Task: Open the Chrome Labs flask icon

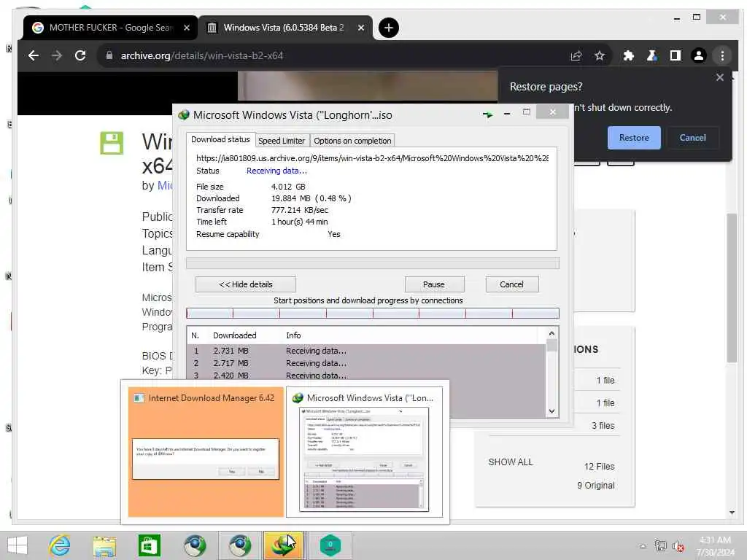Action: pyautogui.click(x=651, y=55)
